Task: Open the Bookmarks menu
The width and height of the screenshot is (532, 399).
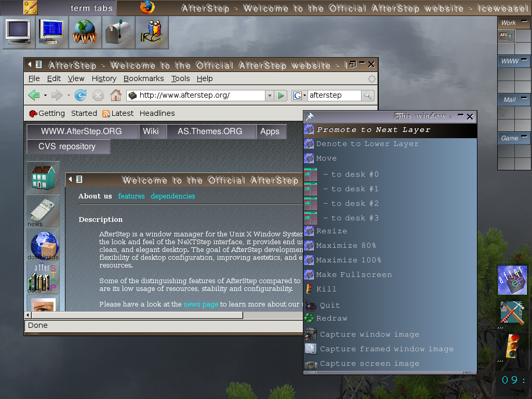Action: pyautogui.click(x=143, y=79)
